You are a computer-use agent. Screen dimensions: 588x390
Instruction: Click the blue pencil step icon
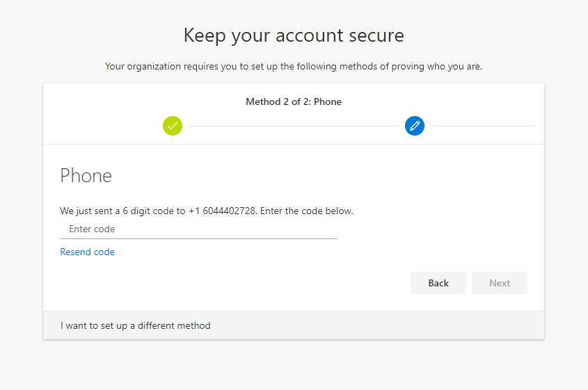[414, 126]
